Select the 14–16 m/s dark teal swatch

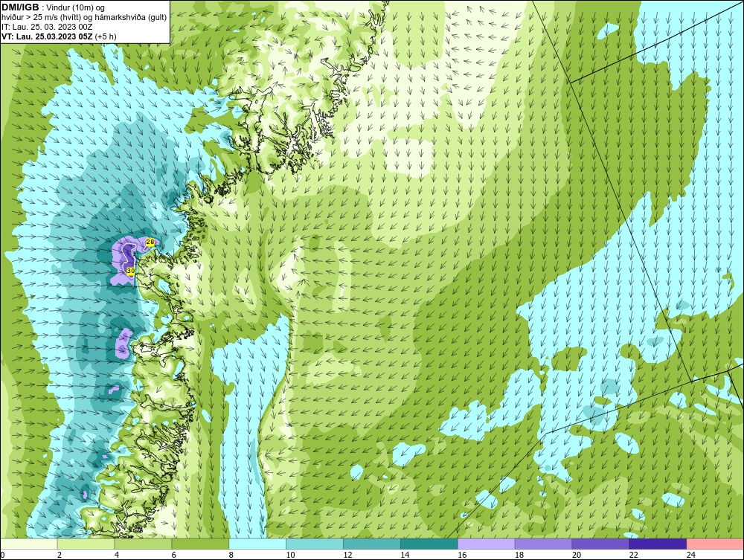[x=429, y=544]
